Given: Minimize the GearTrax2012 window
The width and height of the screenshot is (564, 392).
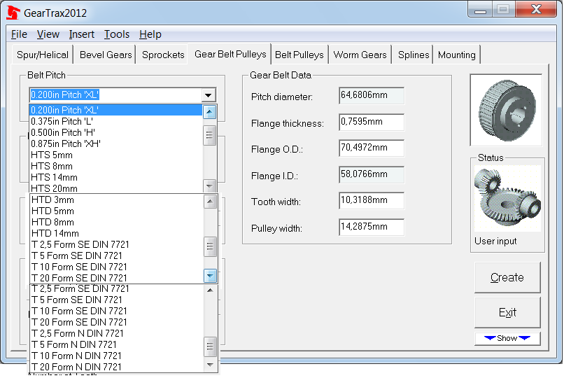Looking at the screenshot, I should pos(480,10).
